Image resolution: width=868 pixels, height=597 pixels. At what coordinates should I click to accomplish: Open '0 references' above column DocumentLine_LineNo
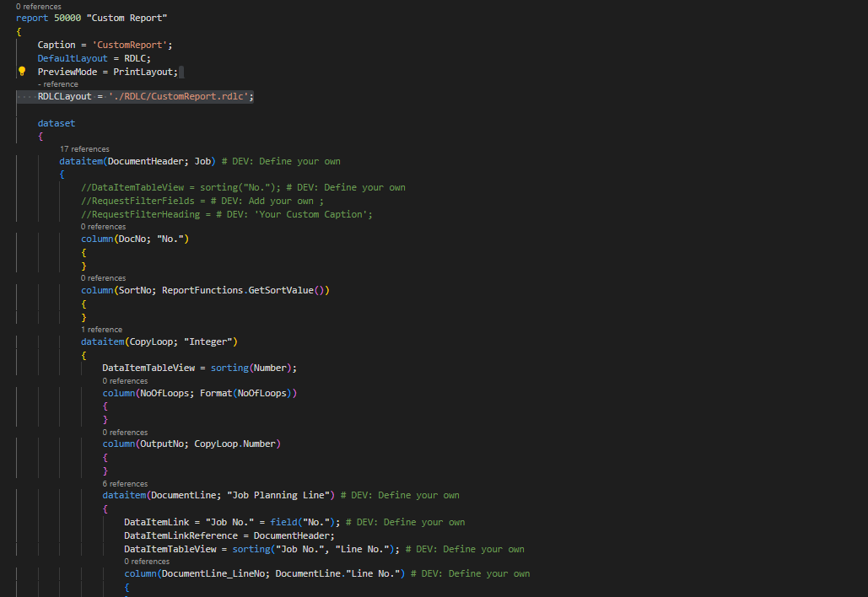146,561
